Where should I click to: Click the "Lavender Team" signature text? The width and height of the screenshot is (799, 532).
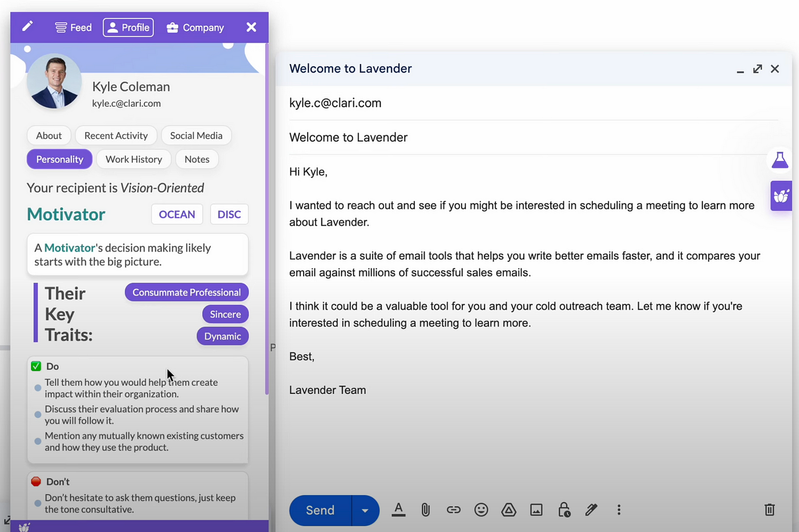328,390
